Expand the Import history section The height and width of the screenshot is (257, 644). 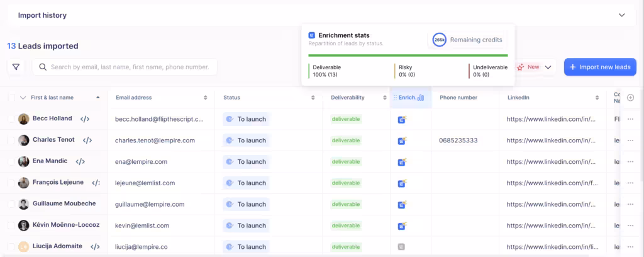click(x=621, y=15)
